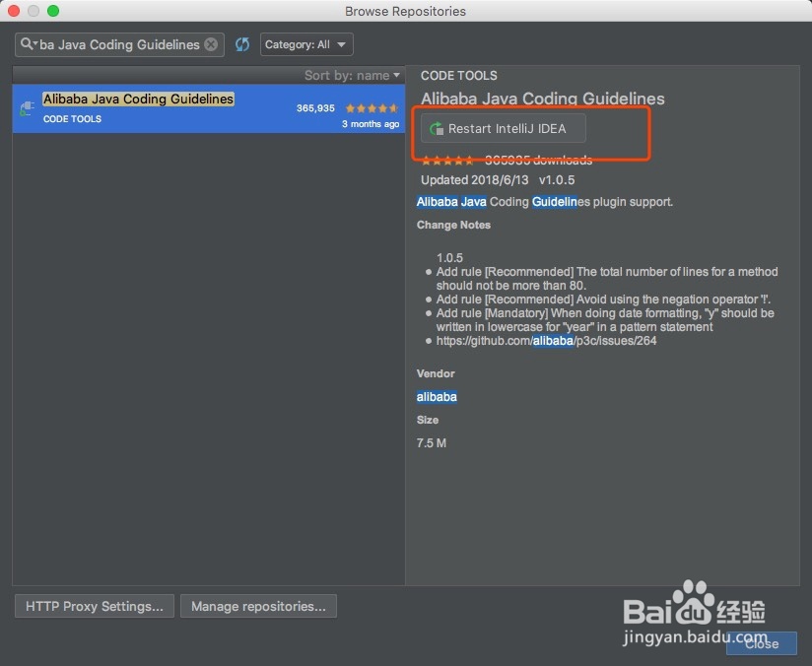This screenshot has width=812, height=666.
Task: Open HTTP Proxy Settings
Action: pos(95,606)
